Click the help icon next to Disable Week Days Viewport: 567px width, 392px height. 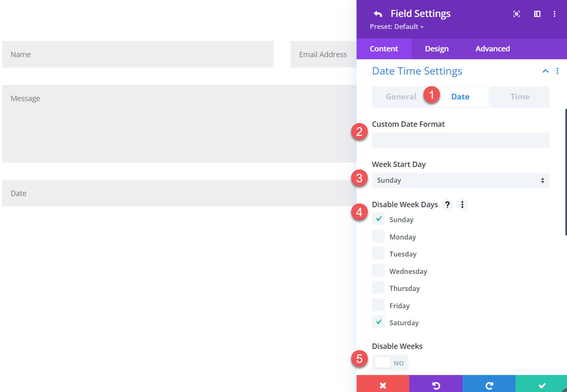[x=447, y=204]
